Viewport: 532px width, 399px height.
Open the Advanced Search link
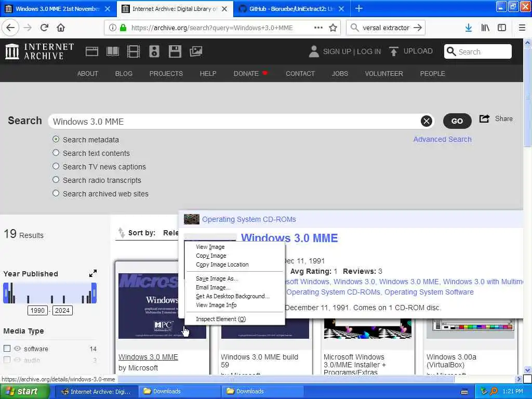tap(442, 139)
